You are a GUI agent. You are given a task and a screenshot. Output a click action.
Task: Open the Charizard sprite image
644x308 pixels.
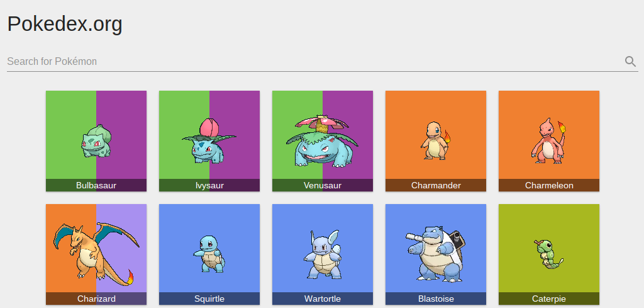[x=96, y=254]
